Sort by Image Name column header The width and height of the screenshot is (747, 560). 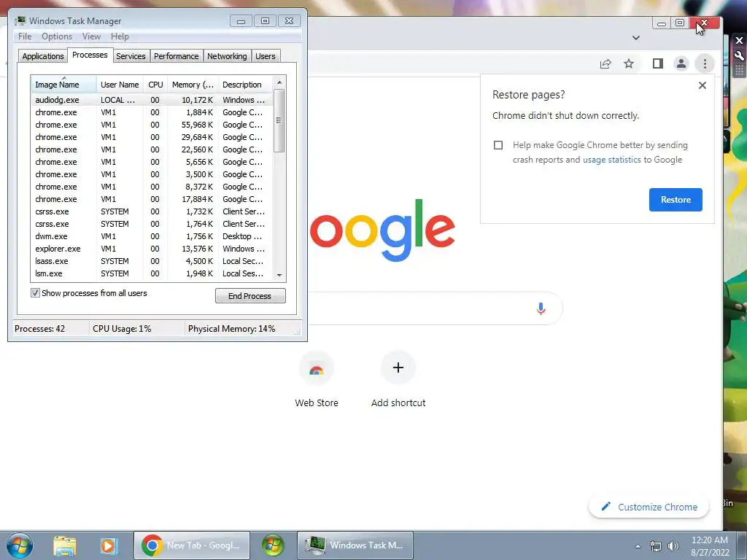coord(64,85)
